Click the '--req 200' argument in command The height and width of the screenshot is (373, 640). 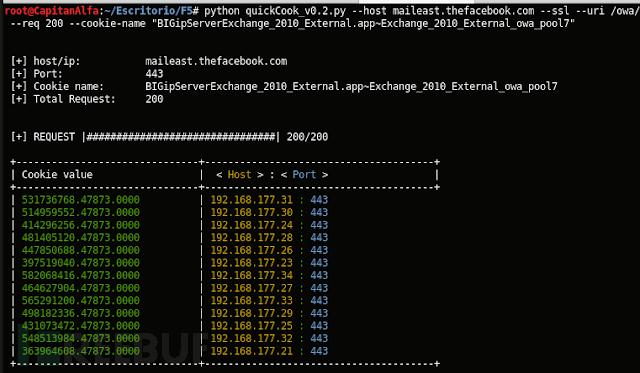coord(37,23)
